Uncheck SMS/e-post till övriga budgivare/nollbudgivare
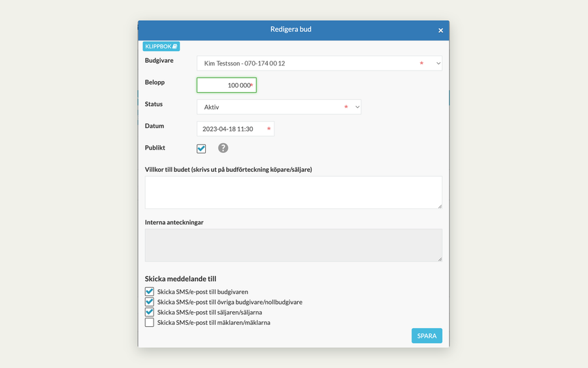The width and height of the screenshot is (588, 368). [149, 301]
